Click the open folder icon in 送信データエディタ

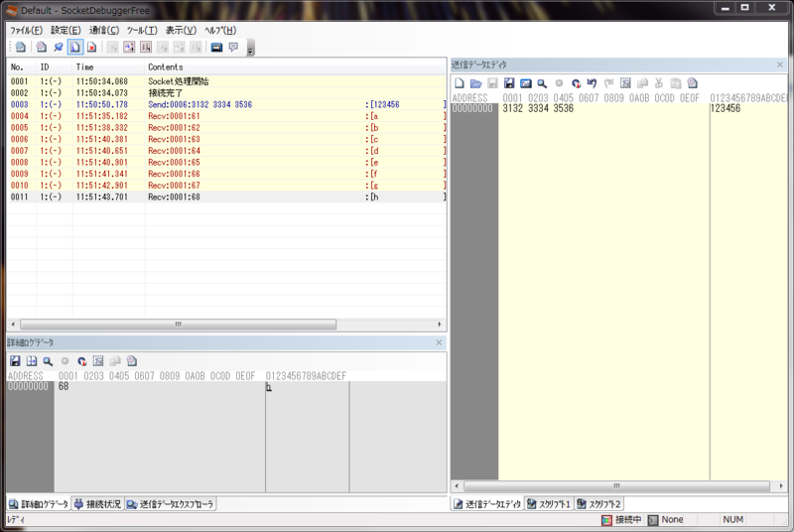pos(475,83)
